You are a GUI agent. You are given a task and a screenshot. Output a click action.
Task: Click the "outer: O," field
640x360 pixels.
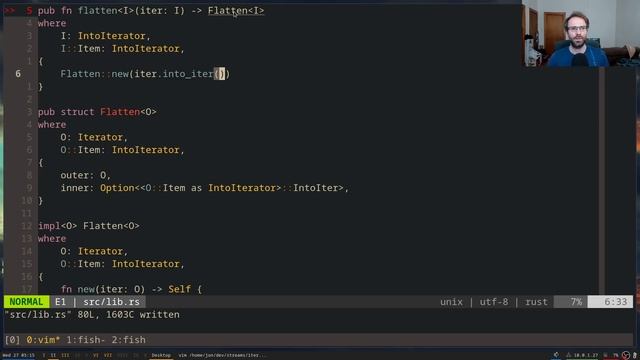coord(86,175)
